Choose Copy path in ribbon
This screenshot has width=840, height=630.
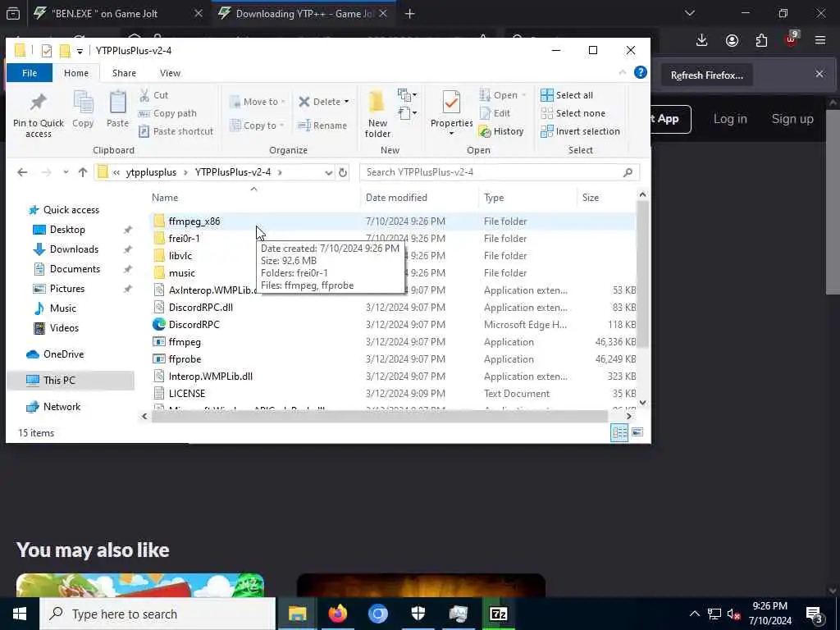coord(167,113)
